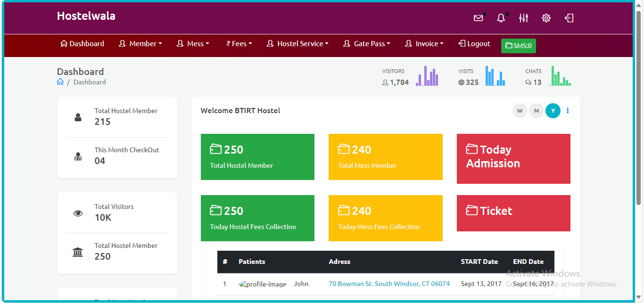Open the Invoice menu item

[424, 44]
